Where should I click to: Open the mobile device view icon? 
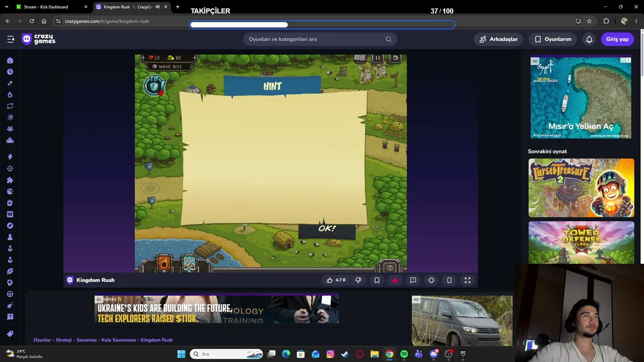449,280
